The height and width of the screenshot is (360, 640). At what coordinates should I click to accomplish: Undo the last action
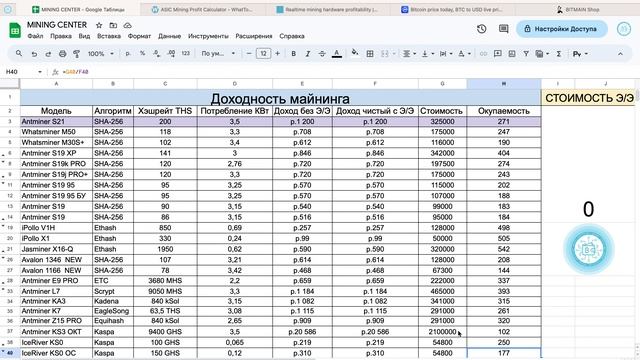click(x=34, y=53)
